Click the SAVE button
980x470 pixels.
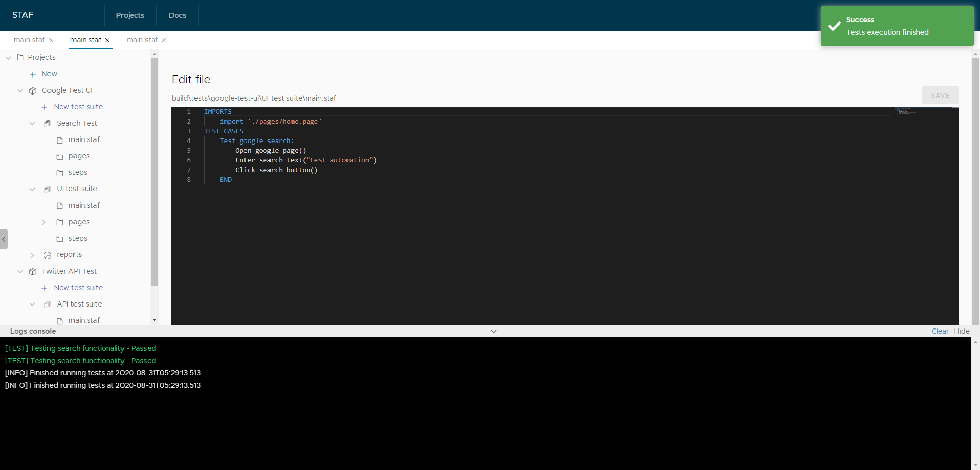940,96
